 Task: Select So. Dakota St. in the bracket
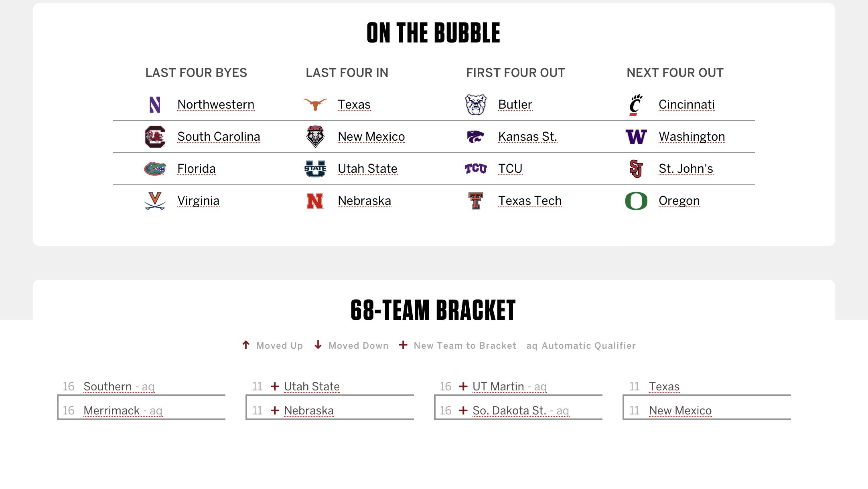point(509,410)
